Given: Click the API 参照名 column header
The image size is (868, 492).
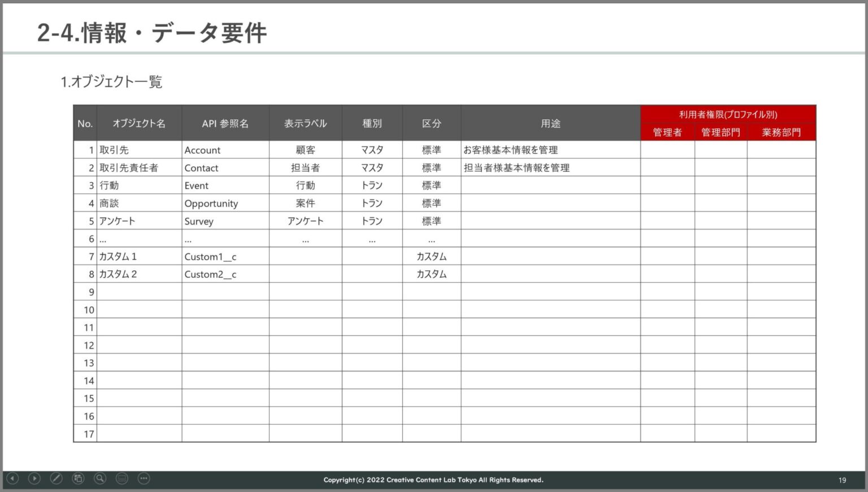Looking at the screenshot, I should [225, 123].
